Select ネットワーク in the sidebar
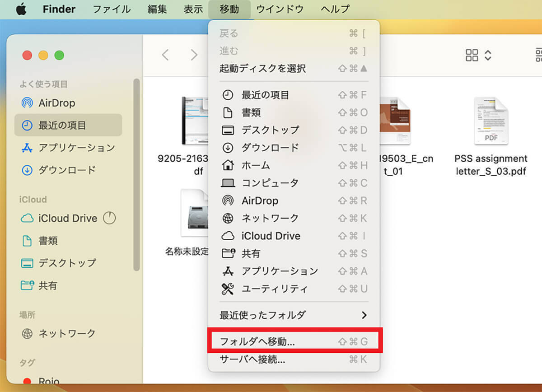The image size is (542, 392). 67,334
